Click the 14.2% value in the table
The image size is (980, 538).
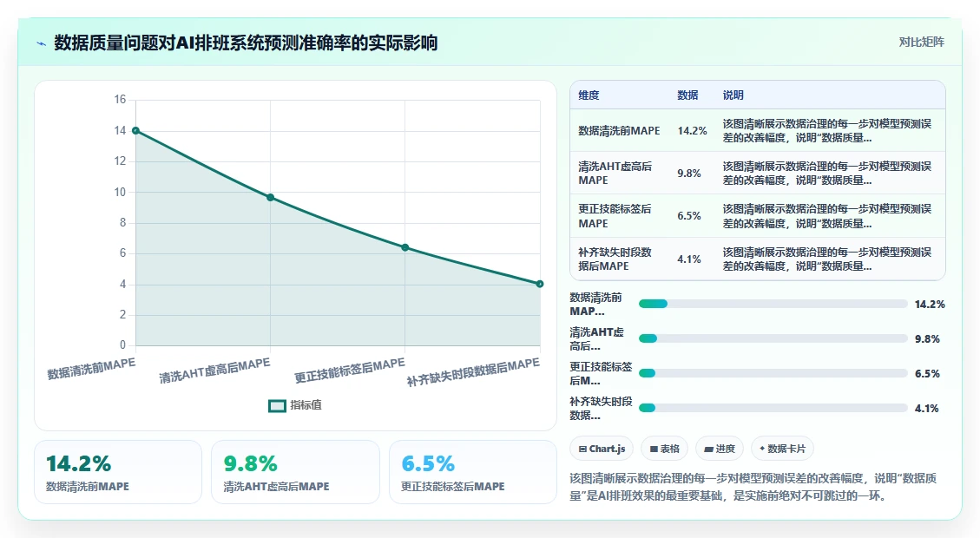coord(692,130)
